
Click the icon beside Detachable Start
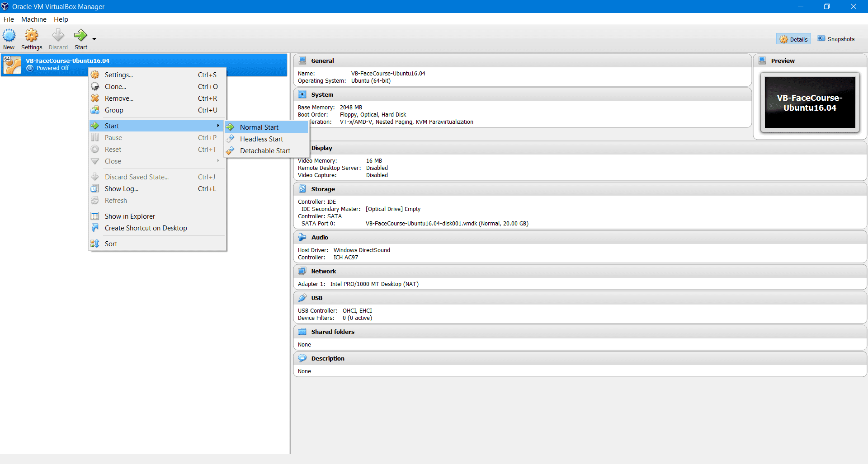[231, 150]
